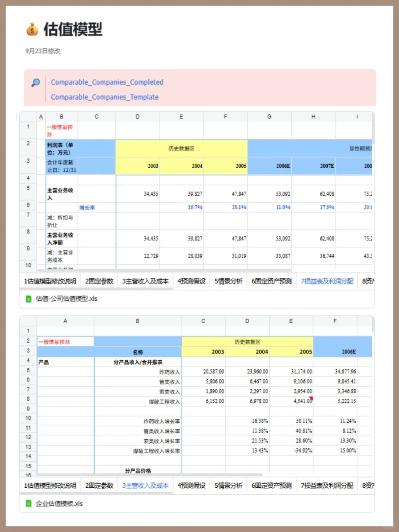Switch to the 6固定资产预测 sheet tab
Image resolution: width=399 pixels, height=532 pixels.
[x=271, y=281]
